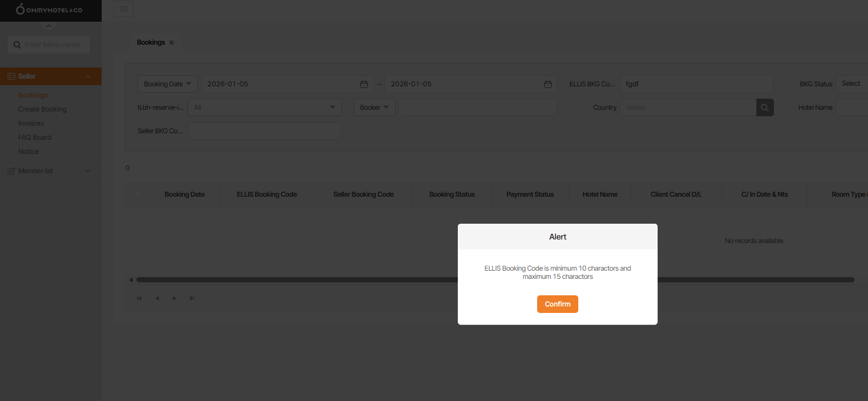Click the Confirm button in the Alert dialog
The width and height of the screenshot is (868, 401).
(557, 304)
